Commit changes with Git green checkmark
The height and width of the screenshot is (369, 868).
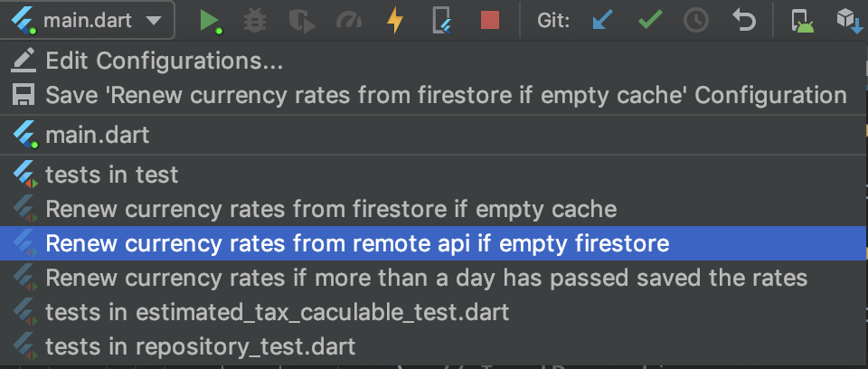(x=650, y=21)
